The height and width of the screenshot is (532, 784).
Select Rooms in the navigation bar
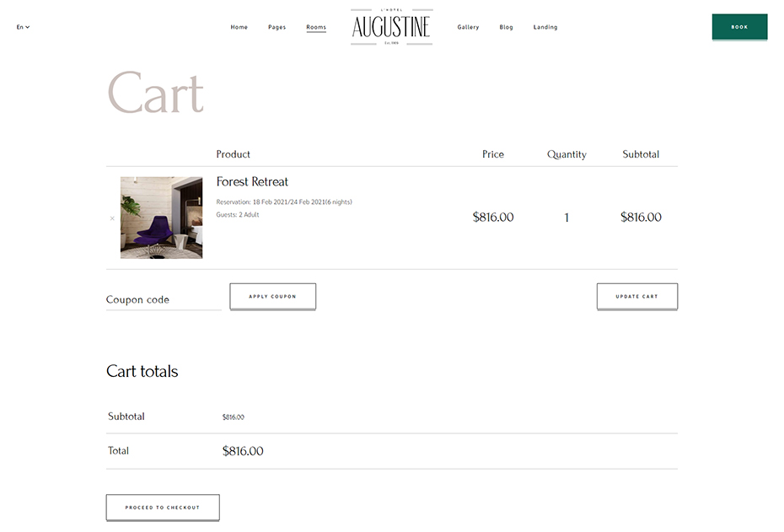point(316,27)
